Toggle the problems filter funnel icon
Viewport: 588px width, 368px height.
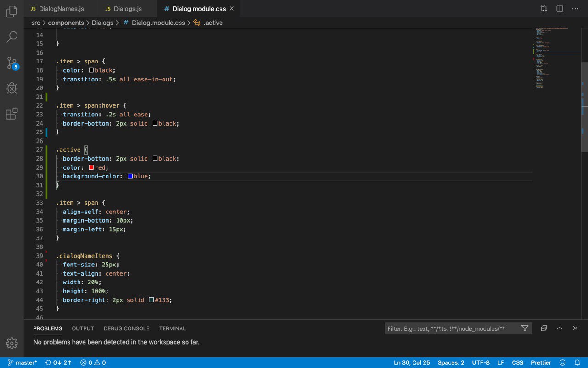525,328
